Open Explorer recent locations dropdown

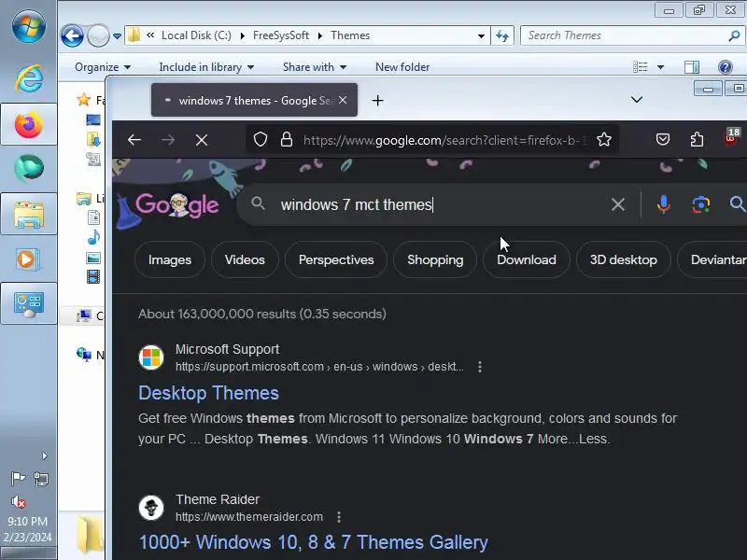(x=117, y=36)
